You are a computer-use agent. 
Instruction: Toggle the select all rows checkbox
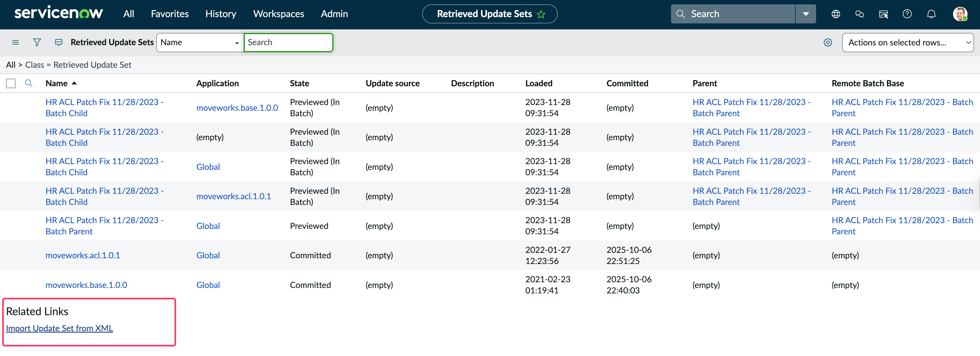click(x=11, y=83)
